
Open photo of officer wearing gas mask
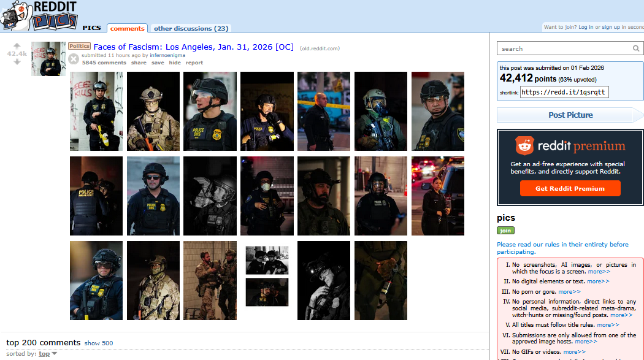[381, 111]
